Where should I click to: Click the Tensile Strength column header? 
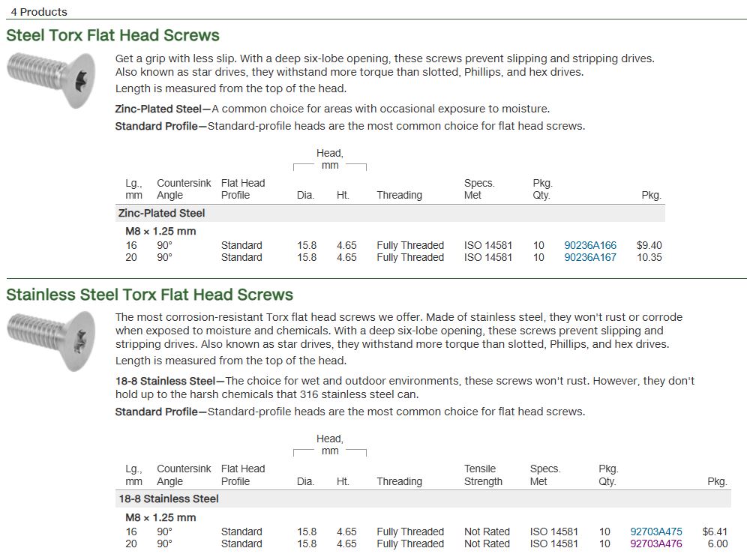[x=483, y=475]
